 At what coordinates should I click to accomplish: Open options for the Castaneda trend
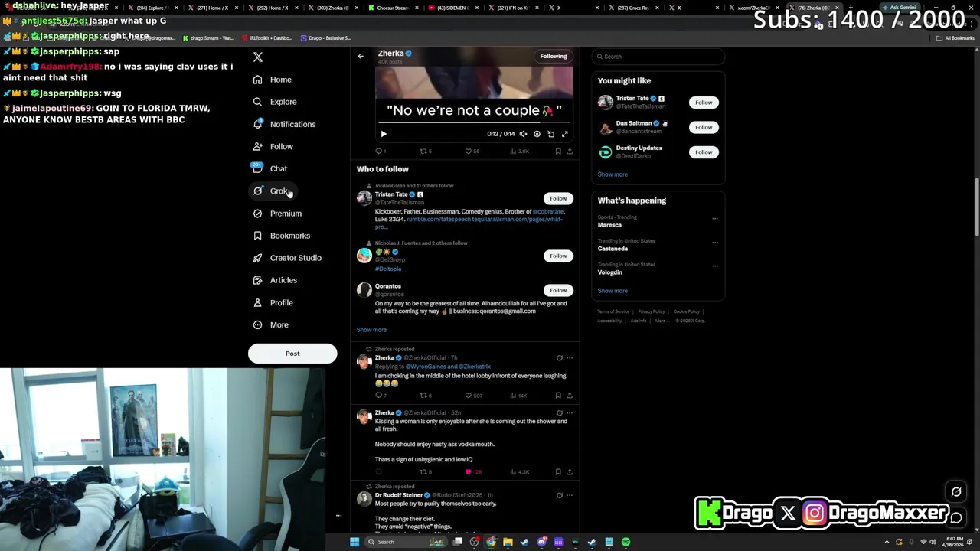[x=715, y=242]
